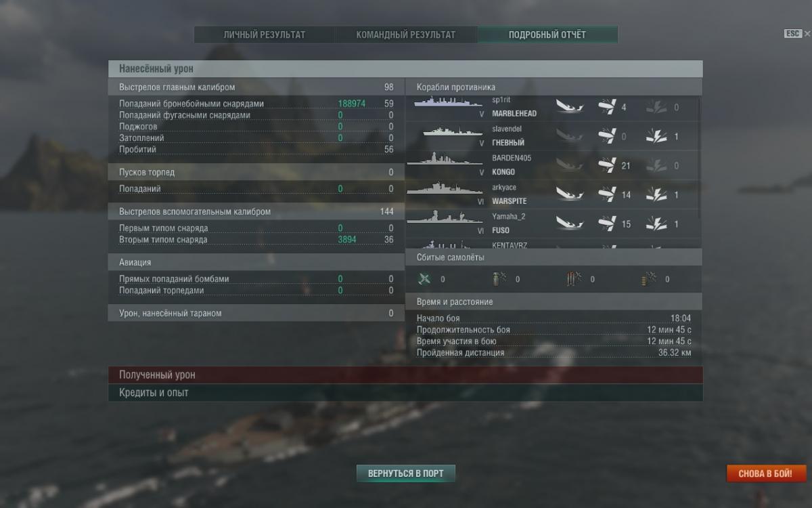Click the shell hits icon for WARSPITE
The width and height of the screenshot is (812, 508).
click(608, 194)
